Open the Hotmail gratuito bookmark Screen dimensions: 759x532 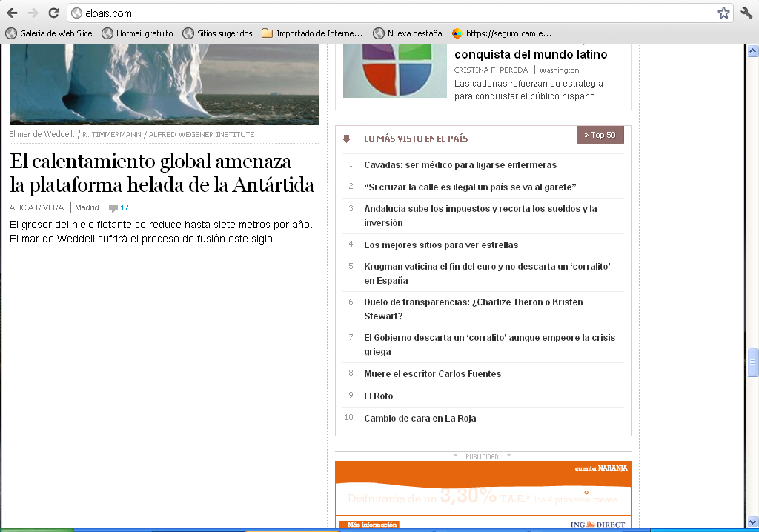[138, 33]
